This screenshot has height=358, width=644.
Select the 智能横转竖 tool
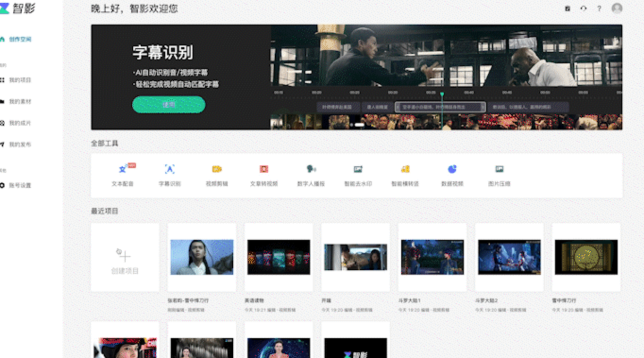click(x=405, y=175)
